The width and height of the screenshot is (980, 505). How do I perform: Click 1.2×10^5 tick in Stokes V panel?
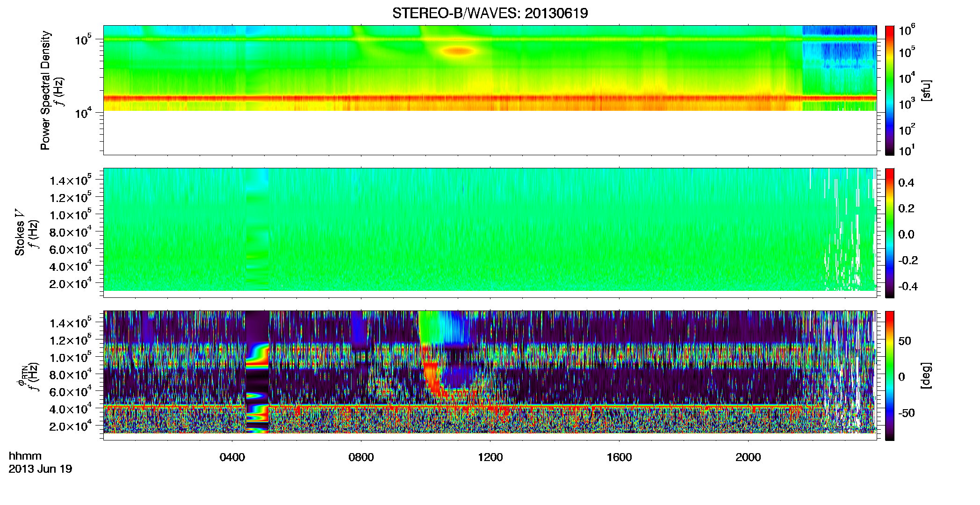[71, 198]
